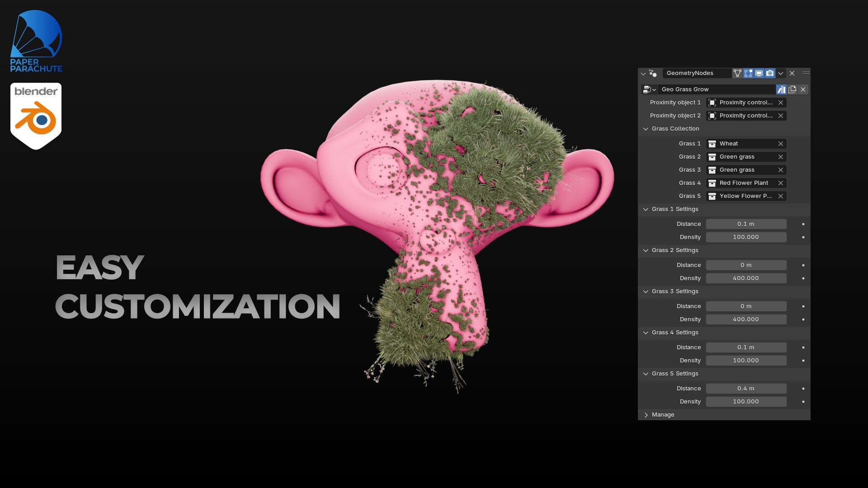
Task: Animate Grass 5 Distance keyframe dot
Action: click(803, 389)
